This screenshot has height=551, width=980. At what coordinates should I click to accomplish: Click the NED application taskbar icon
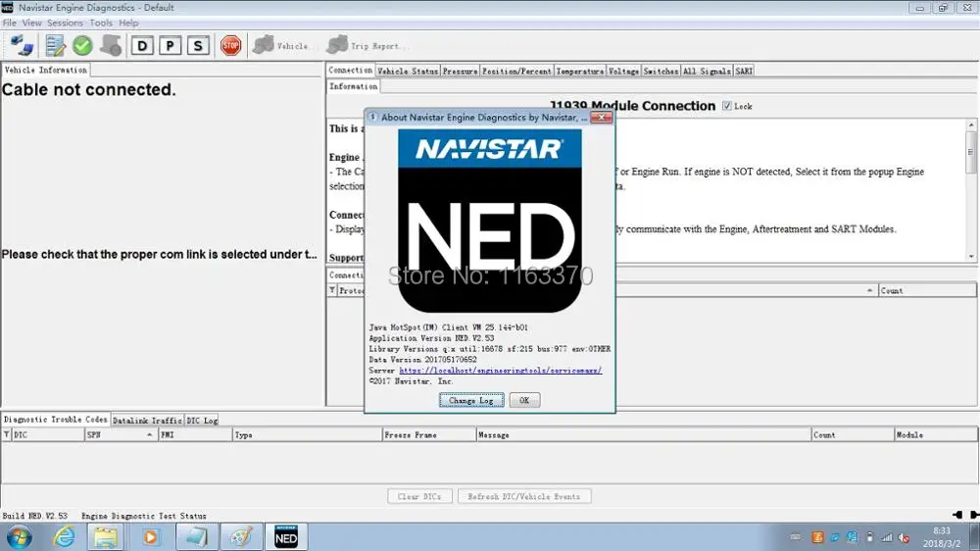pos(285,537)
